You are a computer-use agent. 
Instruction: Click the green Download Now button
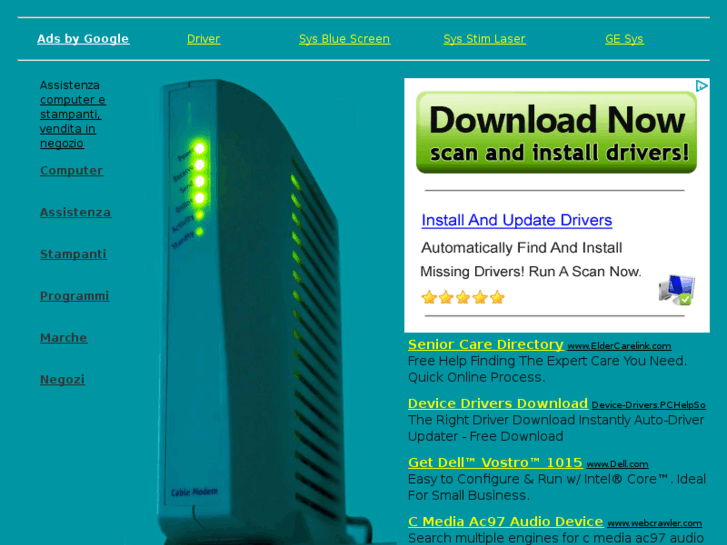click(x=556, y=132)
